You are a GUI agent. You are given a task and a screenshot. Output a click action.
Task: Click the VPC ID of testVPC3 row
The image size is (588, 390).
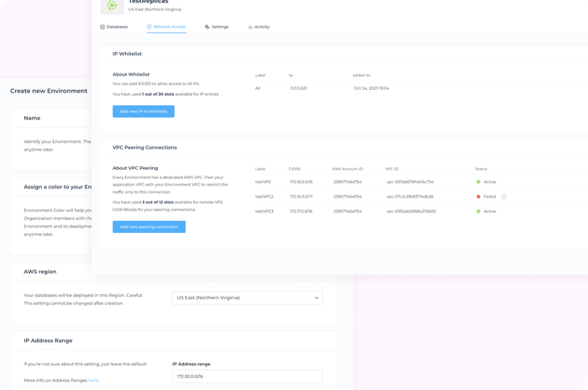click(x=411, y=211)
